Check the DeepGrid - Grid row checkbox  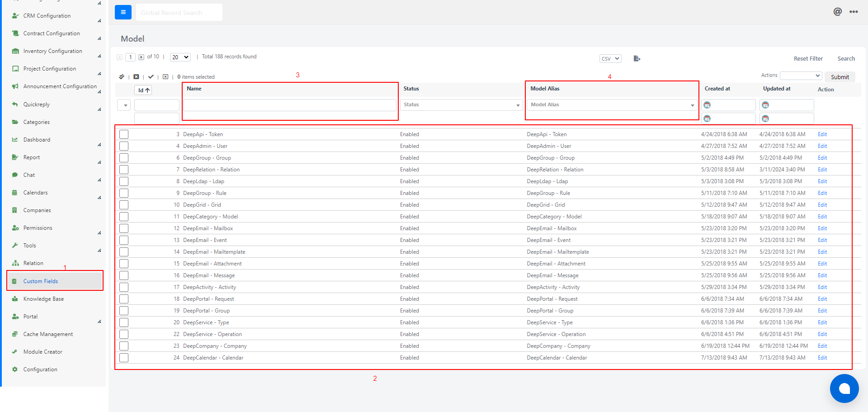pyautogui.click(x=124, y=205)
